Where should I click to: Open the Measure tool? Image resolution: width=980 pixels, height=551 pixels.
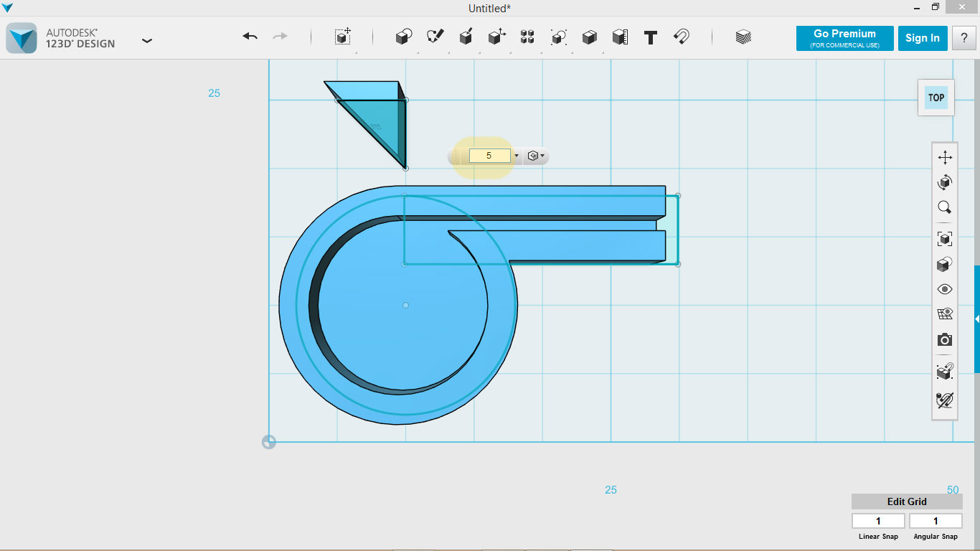click(x=620, y=38)
